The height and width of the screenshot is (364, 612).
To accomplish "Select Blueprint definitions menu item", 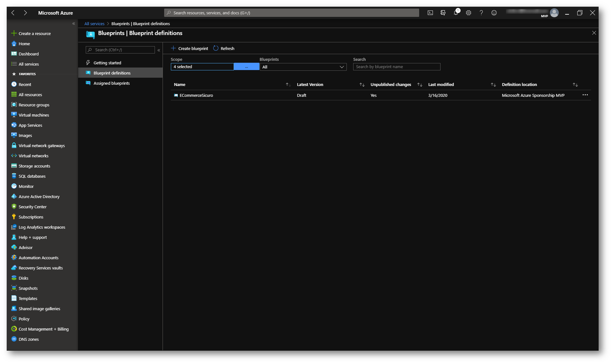I will pyautogui.click(x=120, y=73).
